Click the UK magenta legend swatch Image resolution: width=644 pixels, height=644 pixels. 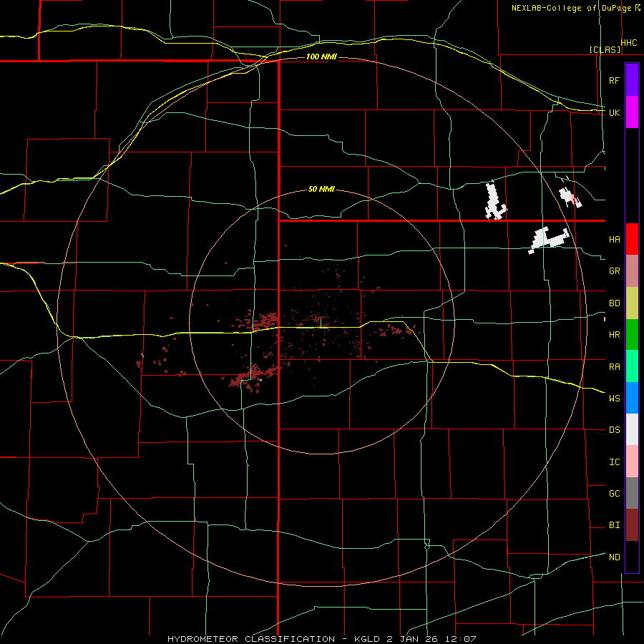pyautogui.click(x=632, y=112)
